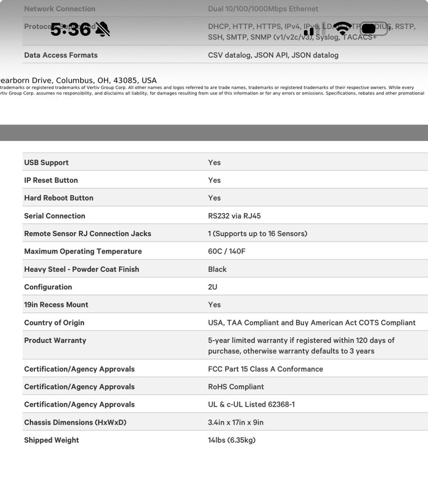Screen dimensions: 428x504
Task: Select the 'USB Support' label
Action: point(46,162)
